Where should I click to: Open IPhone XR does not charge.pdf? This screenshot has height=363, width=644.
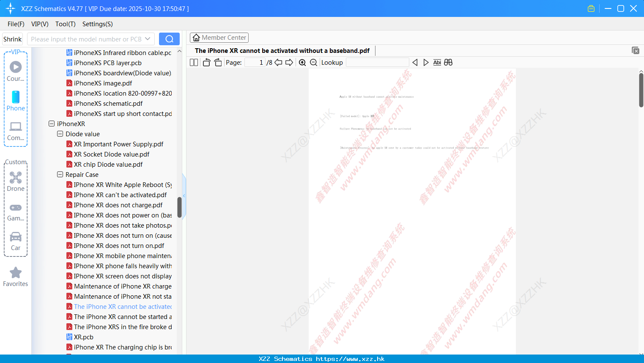pyautogui.click(x=118, y=205)
